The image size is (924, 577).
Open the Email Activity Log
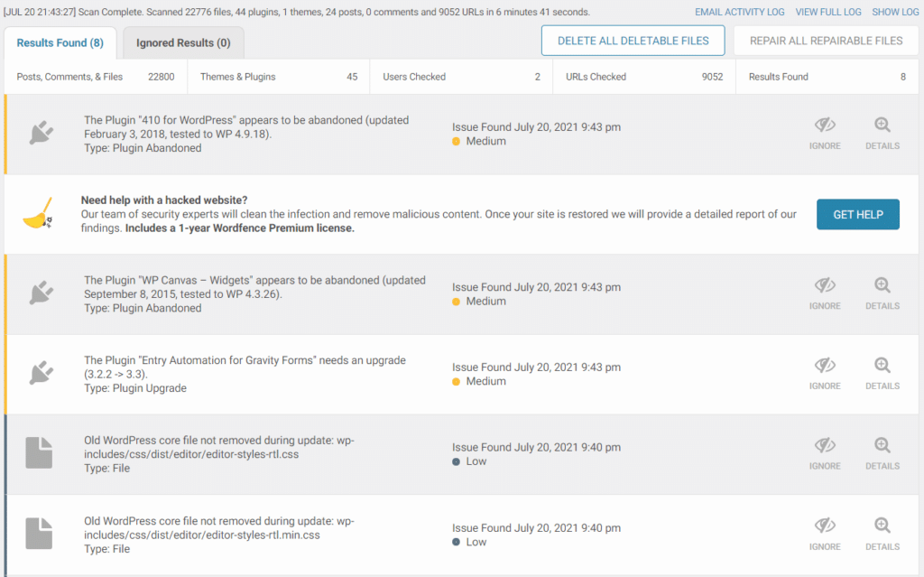[x=739, y=12]
